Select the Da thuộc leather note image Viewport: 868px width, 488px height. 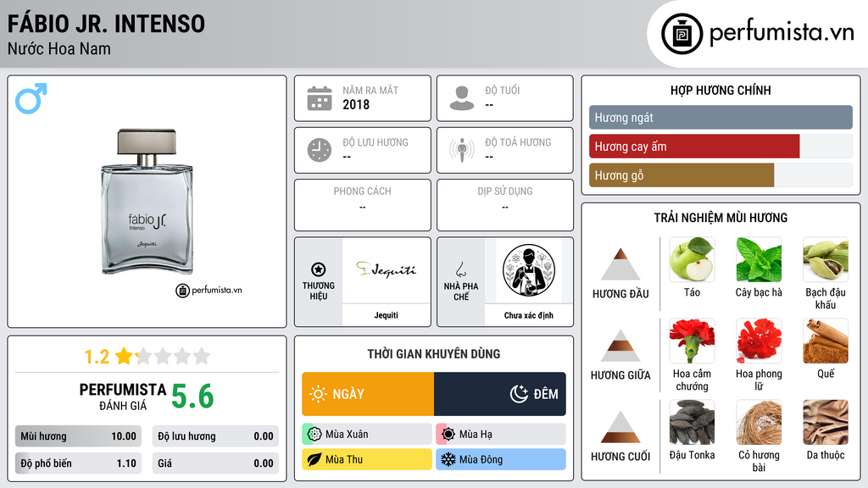click(826, 422)
